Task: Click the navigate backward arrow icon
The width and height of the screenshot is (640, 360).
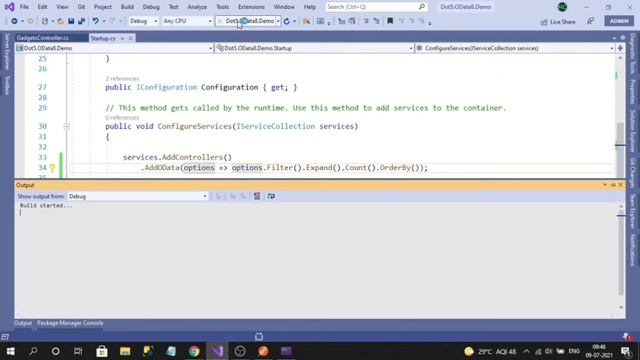Action: [x=14, y=21]
